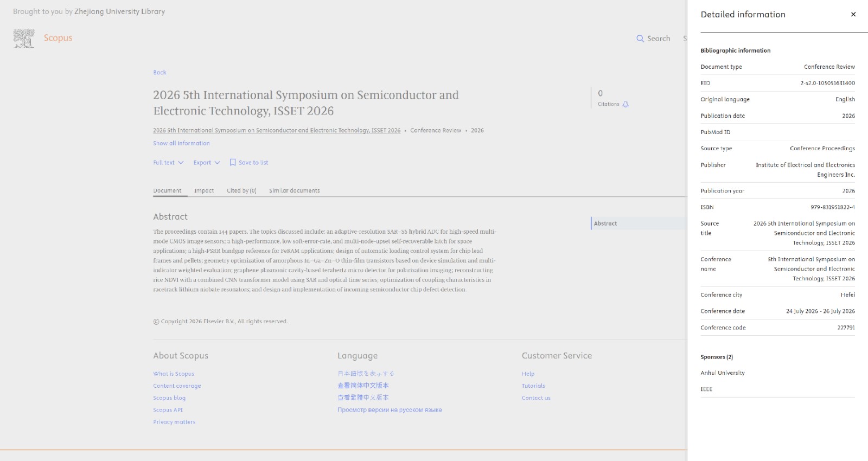The width and height of the screenshot is (868, 461).
Task: Expand the Full text dropdown
Action: (x=168, y=163)
